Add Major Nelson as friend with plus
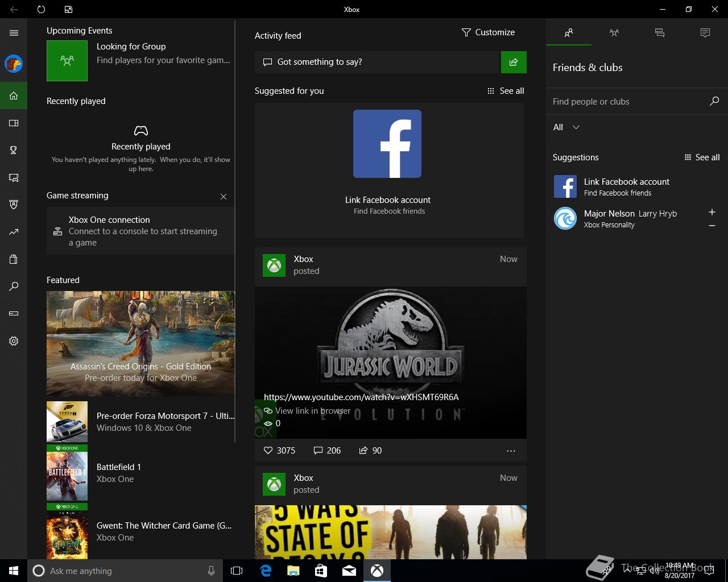 (x=712, y=212)
